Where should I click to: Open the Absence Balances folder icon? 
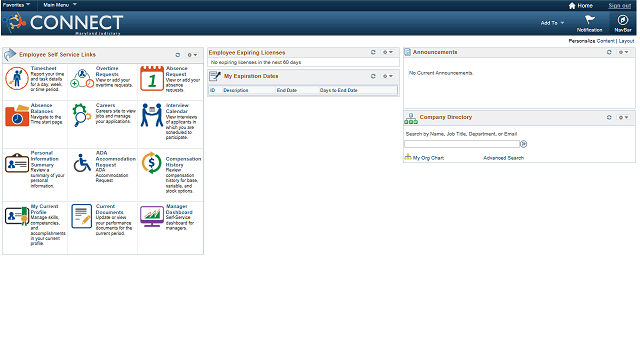(17, 116)
